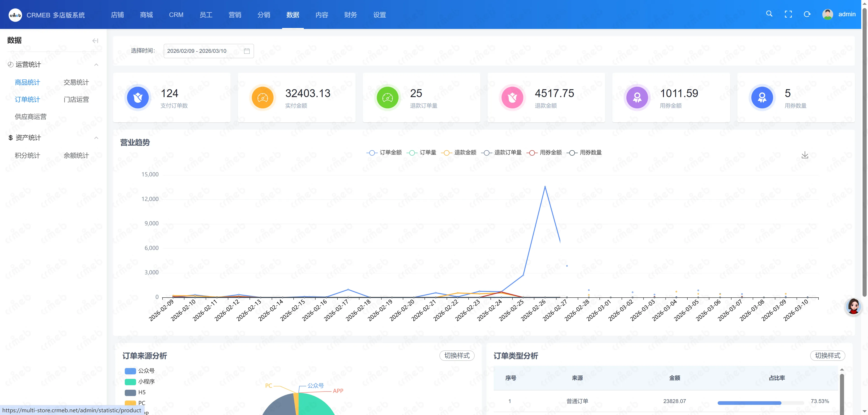Go to 门店运营 in sidebar
Image resolution: width=868 pixels, height=415 pixels.
pos(76,100)
